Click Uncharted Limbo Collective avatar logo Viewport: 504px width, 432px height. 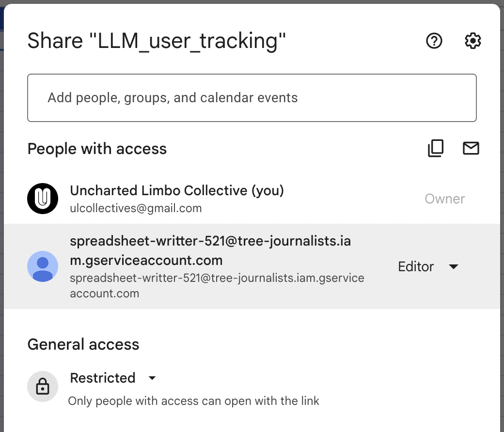click(x=43, y=199)
